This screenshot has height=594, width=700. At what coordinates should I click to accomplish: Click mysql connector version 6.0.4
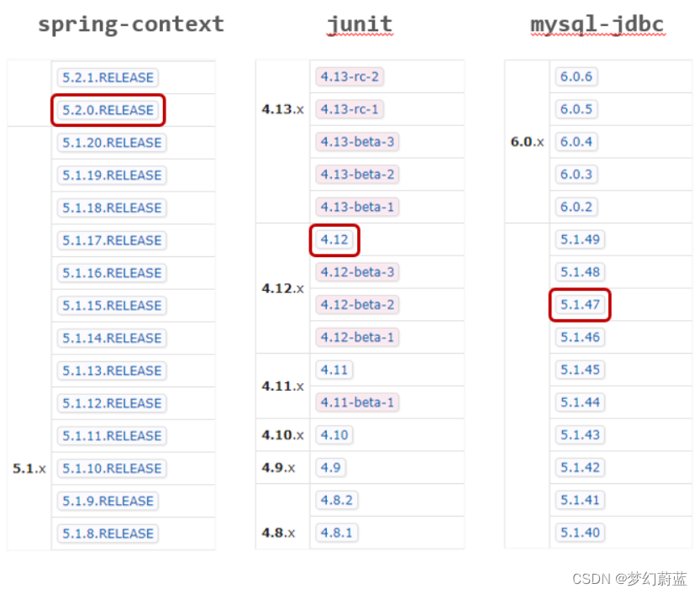tap(576, 141)
